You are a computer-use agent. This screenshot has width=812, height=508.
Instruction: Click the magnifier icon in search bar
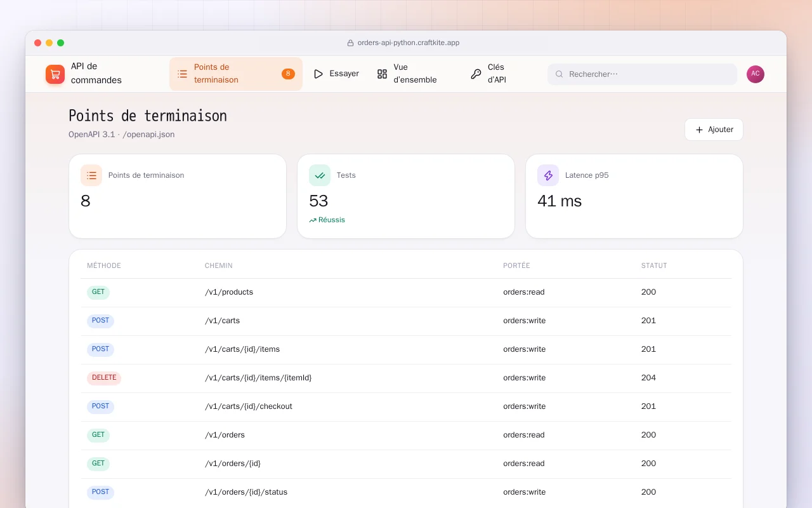[x=560, y=74]
